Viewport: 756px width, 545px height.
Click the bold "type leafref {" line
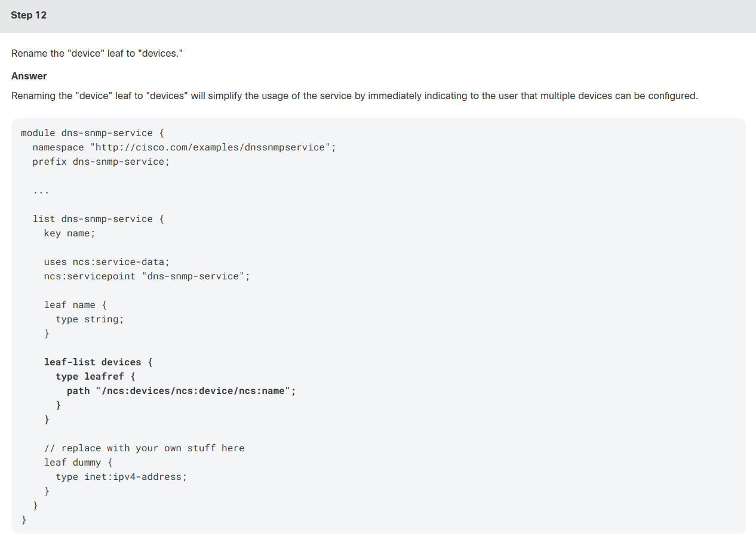(96, 376)
